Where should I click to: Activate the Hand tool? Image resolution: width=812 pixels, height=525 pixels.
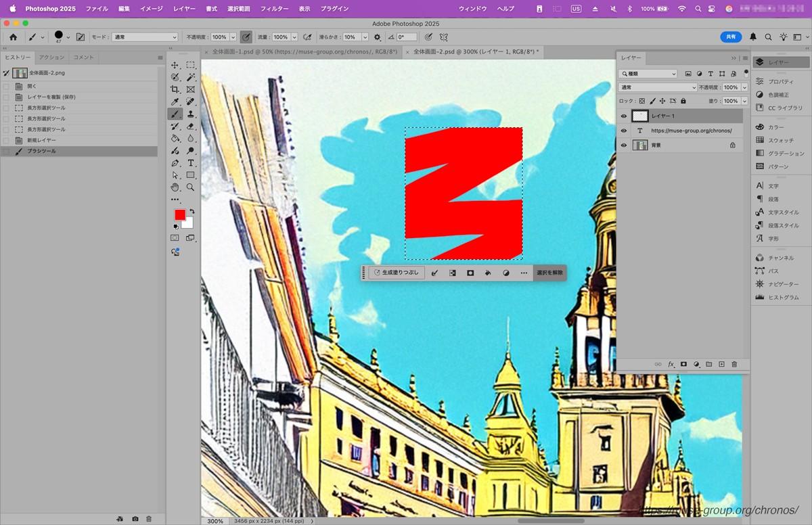point(175,187)
